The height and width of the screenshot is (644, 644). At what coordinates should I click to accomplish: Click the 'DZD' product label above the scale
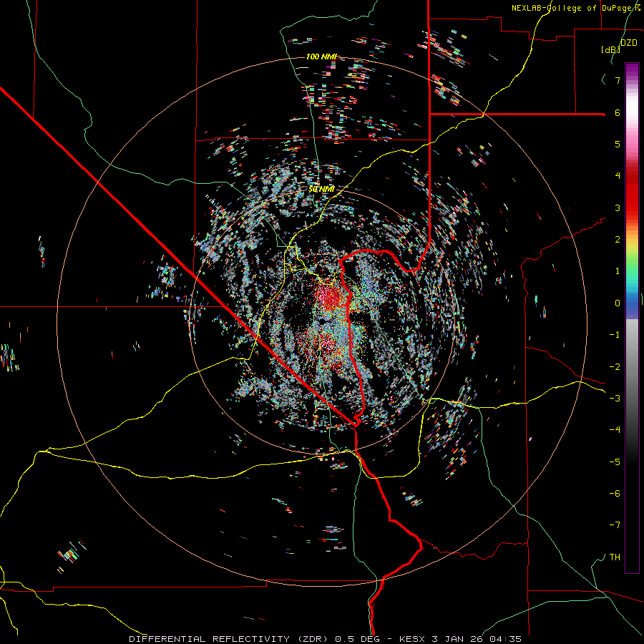[629, 42]
